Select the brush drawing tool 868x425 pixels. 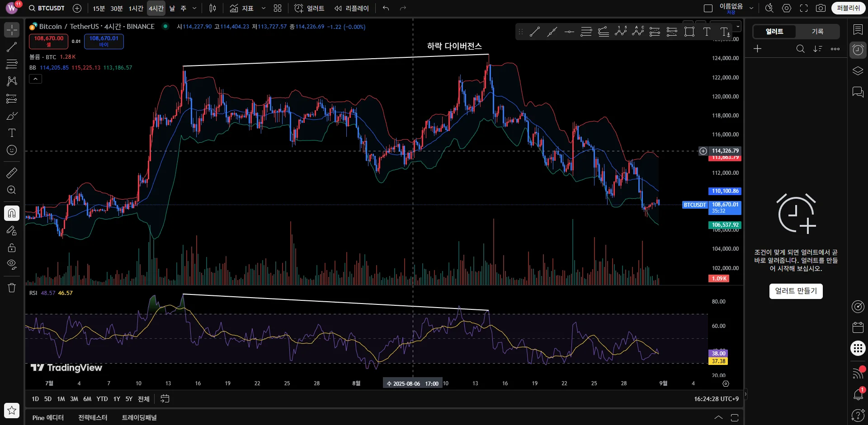click(x=12, y=116)
